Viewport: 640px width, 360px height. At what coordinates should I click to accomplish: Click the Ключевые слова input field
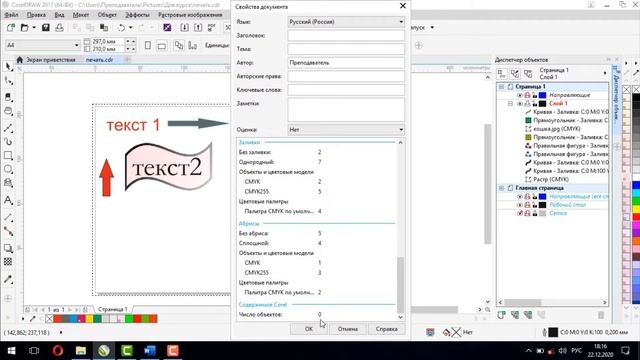pyautogui.click(x=346, y=90)
